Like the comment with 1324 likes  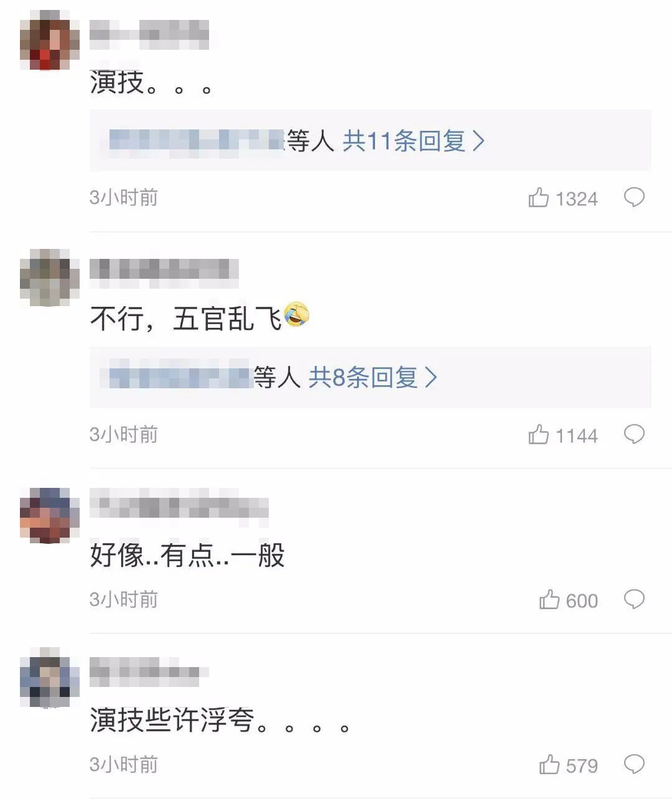click(x=538, y=198)
